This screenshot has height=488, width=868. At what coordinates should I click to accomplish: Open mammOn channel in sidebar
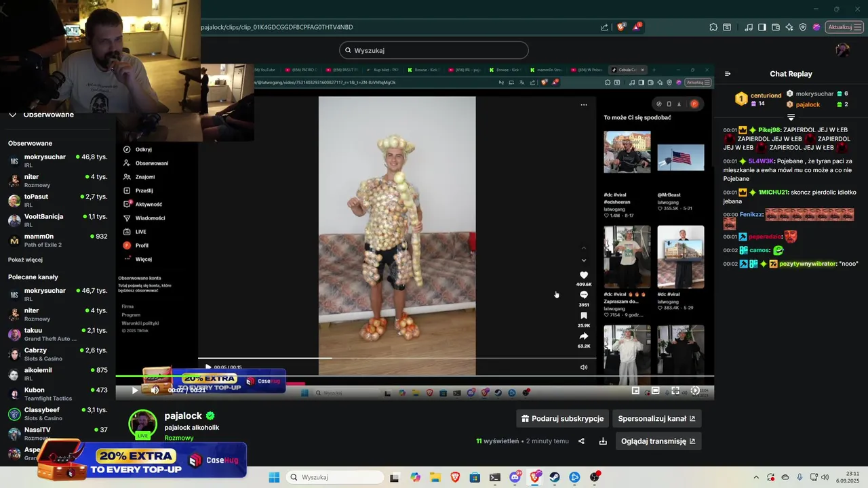click(x=58, y=240)
